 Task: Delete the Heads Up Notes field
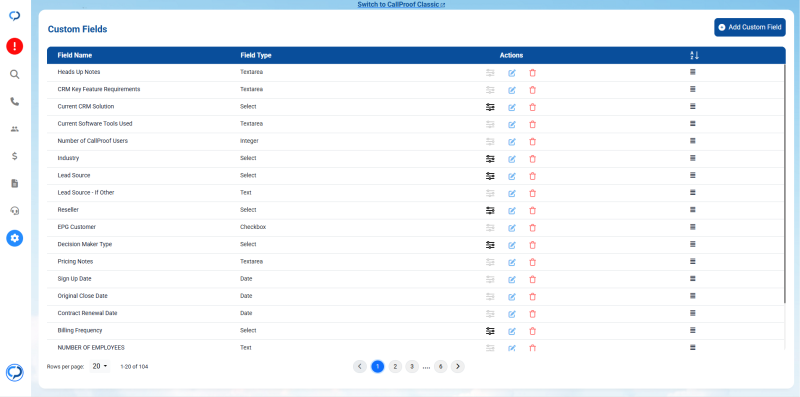point(533,73)
